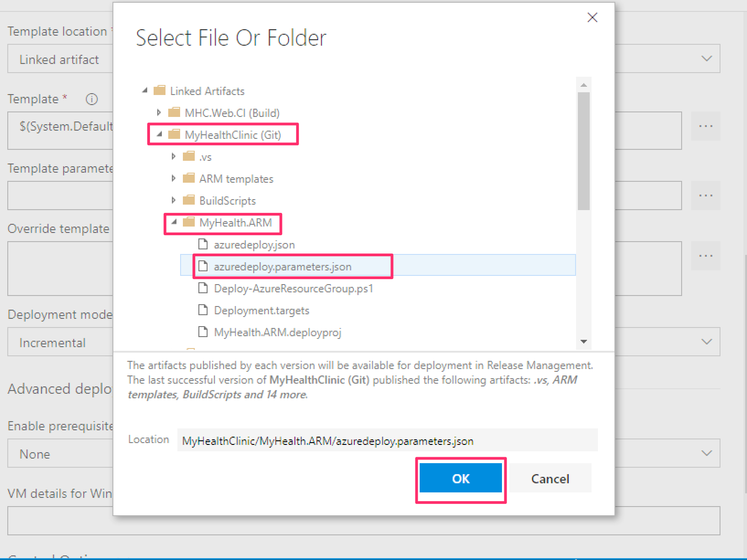This screenshot has width=747, height=560.
Task: Select Deployment.targets file name
Action: click(261, 311)
